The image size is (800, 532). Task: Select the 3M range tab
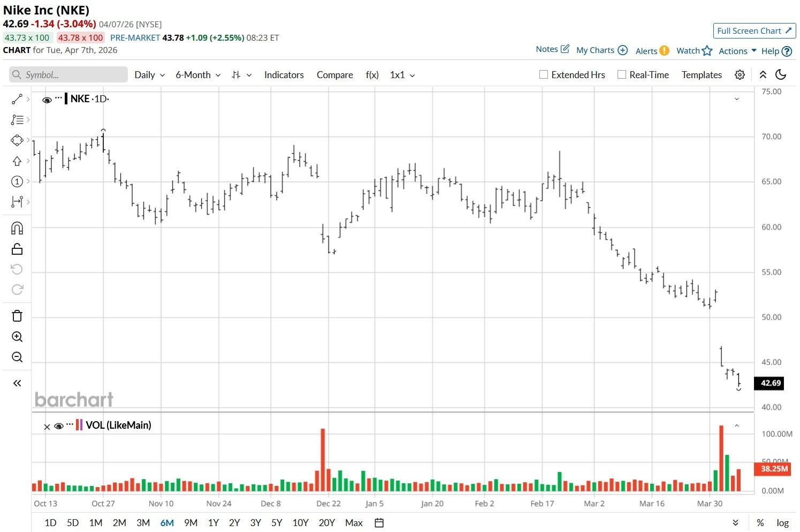[143, 523]
